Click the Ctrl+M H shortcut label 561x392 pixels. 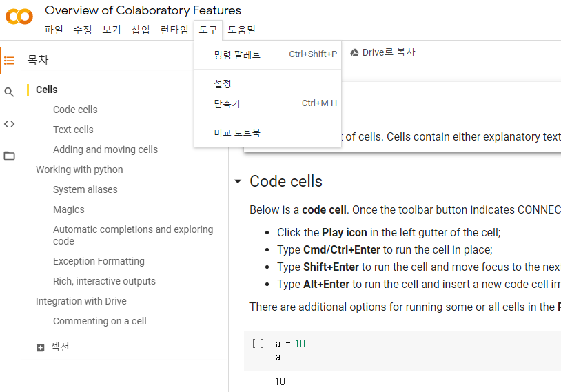click(x=319, y=103)
